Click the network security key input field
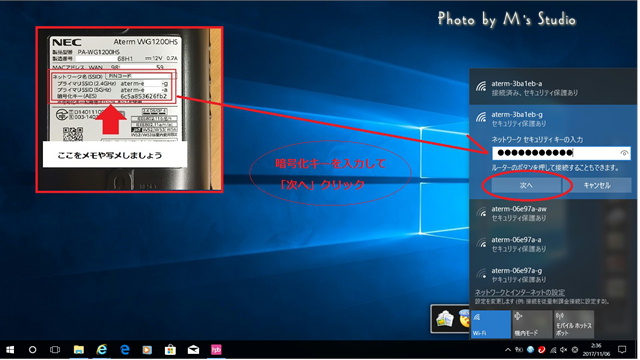The width and height of the screenshot is (640, 360). 561,153
